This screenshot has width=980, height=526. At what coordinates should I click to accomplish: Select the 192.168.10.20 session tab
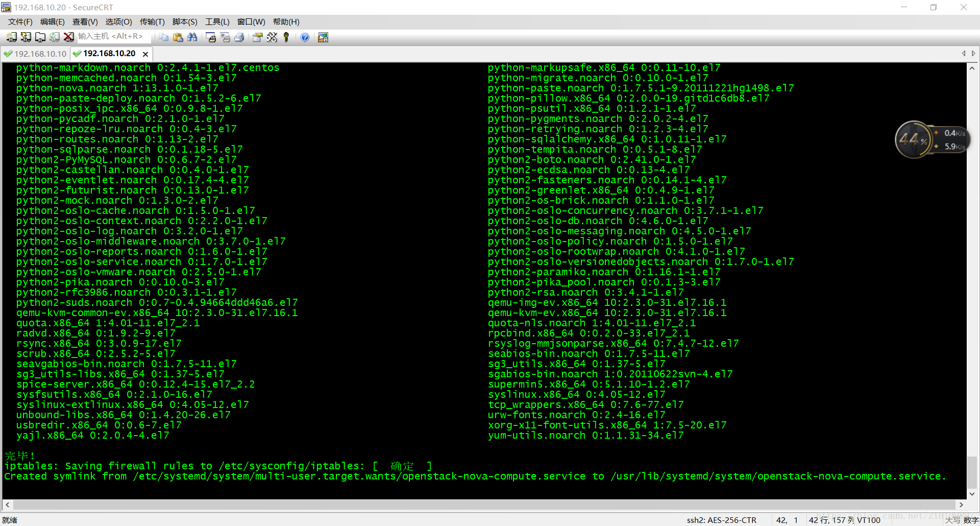pyautogui.click(x=109, y=54)
